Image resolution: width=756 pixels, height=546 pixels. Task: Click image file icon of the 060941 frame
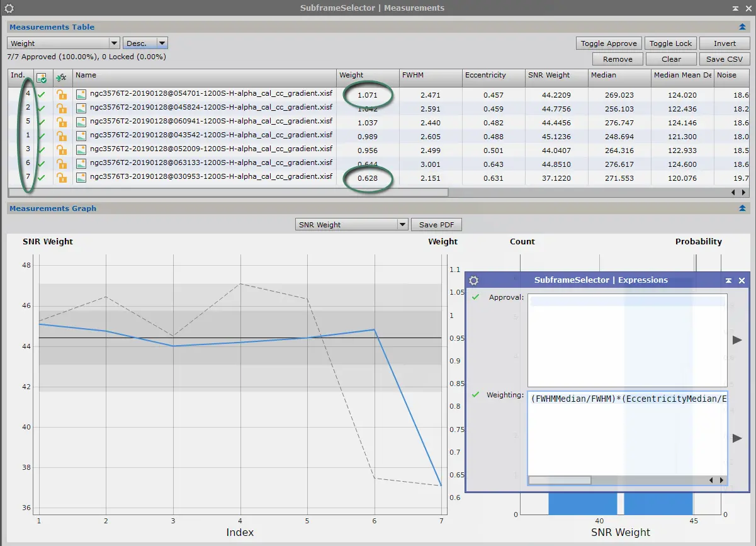pos(81,122)
